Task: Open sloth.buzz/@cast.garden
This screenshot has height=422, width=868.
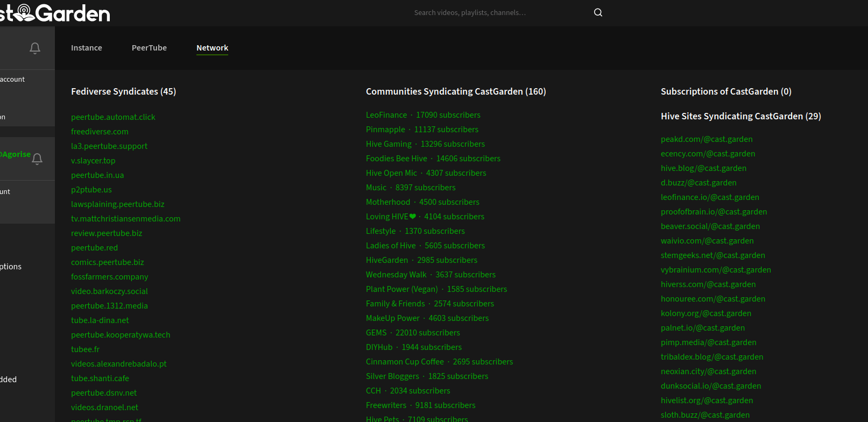Action: pos(705,415)
